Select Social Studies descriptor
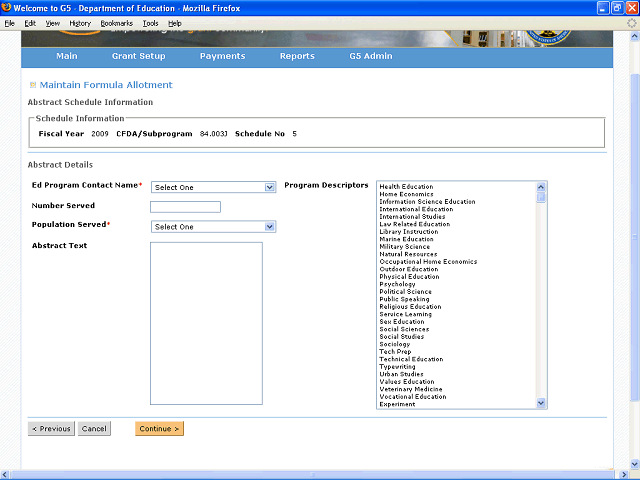This screenshot has height=480, width=640. pyautogui.click(x=402, y=337)
